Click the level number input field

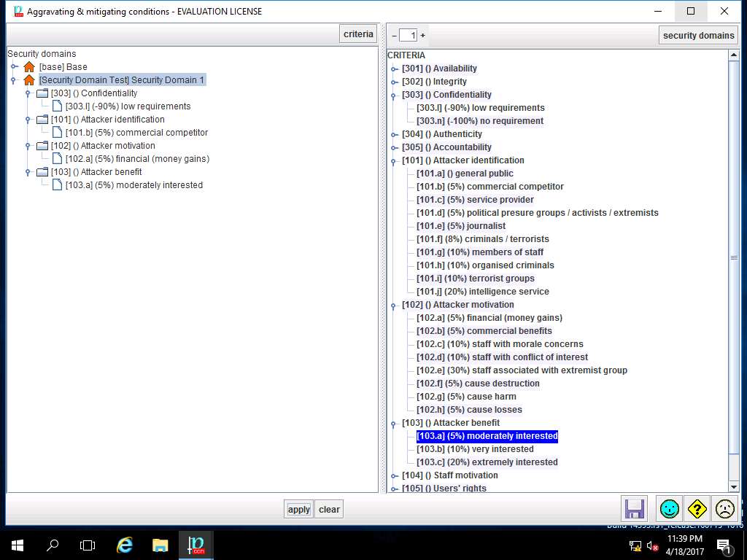[x=409, y=35]
